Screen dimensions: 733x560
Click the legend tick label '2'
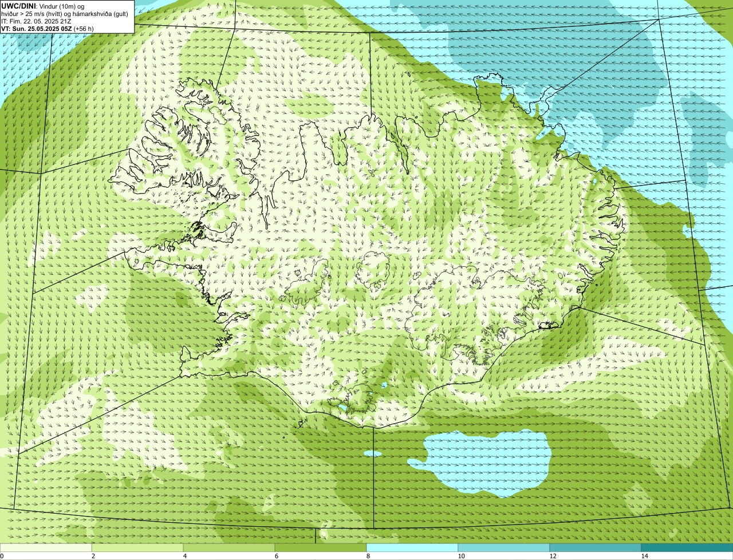pyautogui.click(x=93, y=556)
